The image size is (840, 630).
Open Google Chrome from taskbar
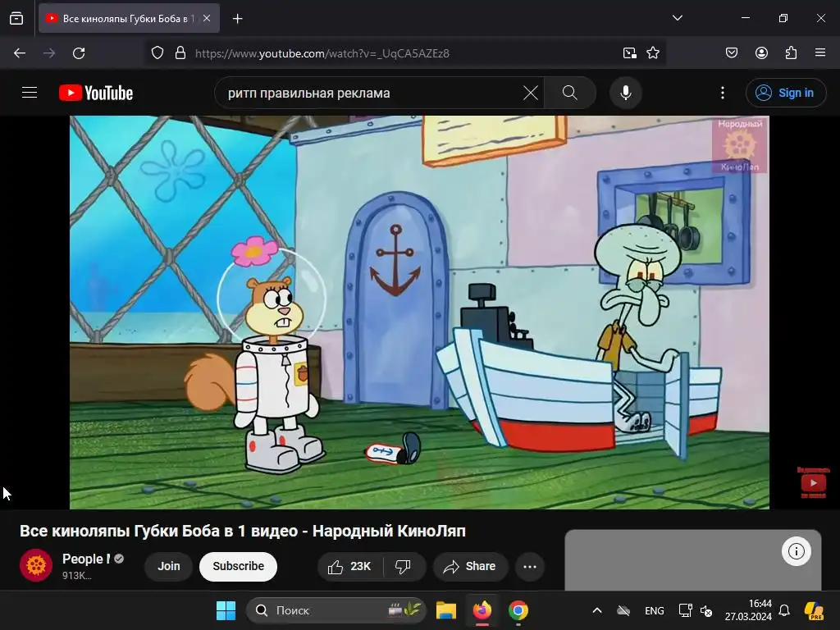click(x=518, y=610)
